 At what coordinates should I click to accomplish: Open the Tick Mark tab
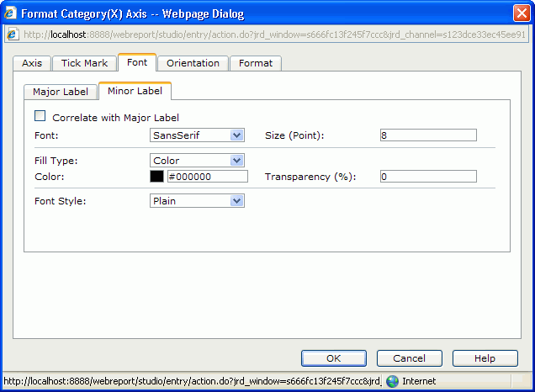84,63
